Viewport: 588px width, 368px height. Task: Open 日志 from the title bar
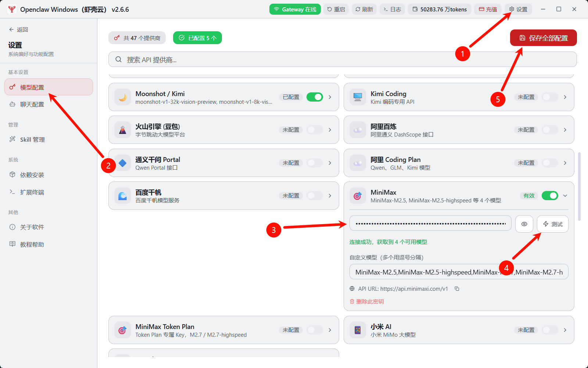(x=392, y=9)
